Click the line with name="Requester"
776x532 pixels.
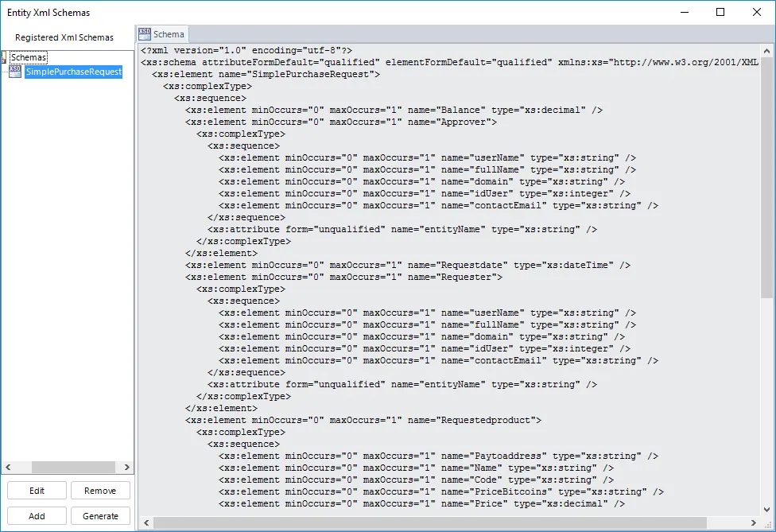(344, 278)
